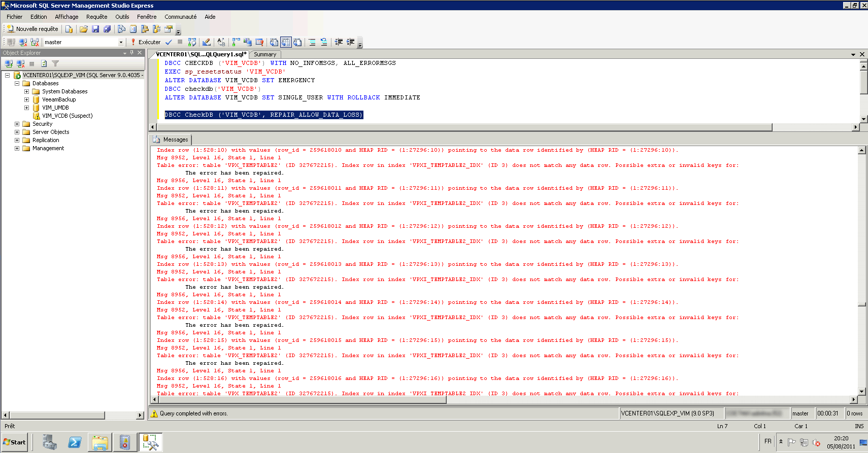Open Windows PowerShell from the taskbar
Viewport: 868px width, 453px height.
click(x=75, y=442)
